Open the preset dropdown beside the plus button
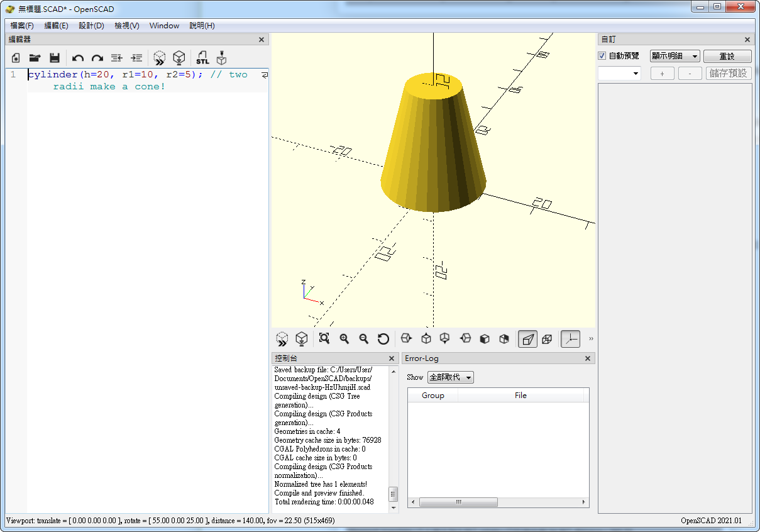The image size is (760, 532). click(x=619, y=74)
